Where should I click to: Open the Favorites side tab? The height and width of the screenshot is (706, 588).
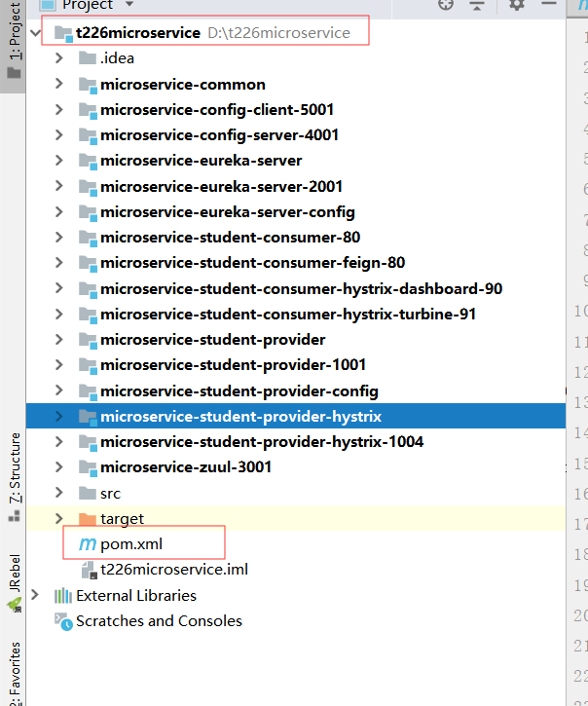point(15,673)
